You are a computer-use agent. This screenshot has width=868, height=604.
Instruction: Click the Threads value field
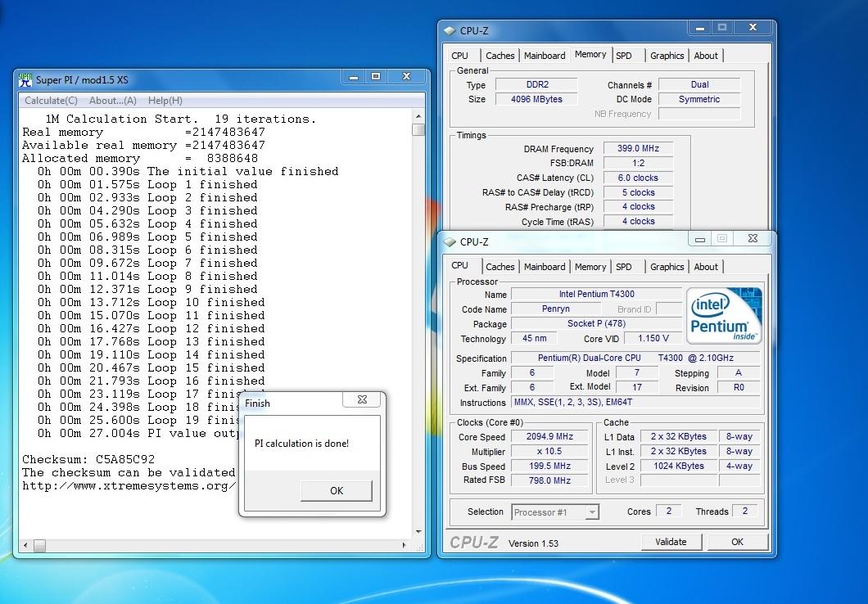coord(744,511)
